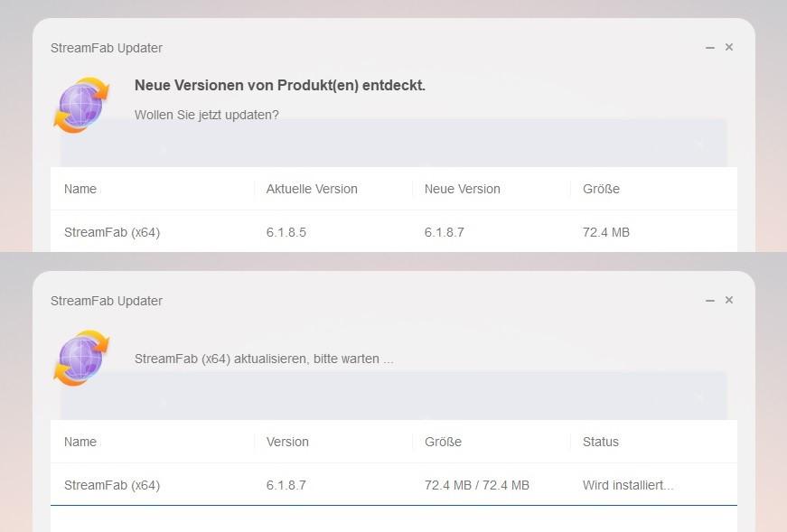Click 'Aktuelle Version' column header
This screenshot has width=787, height=532.
coord(312,189)
